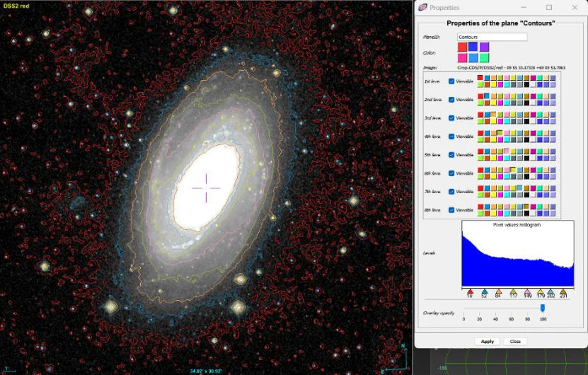588x375 pixels.
Task: Click the magenta reticle cross on the galaxy
Action: [206, 188]
